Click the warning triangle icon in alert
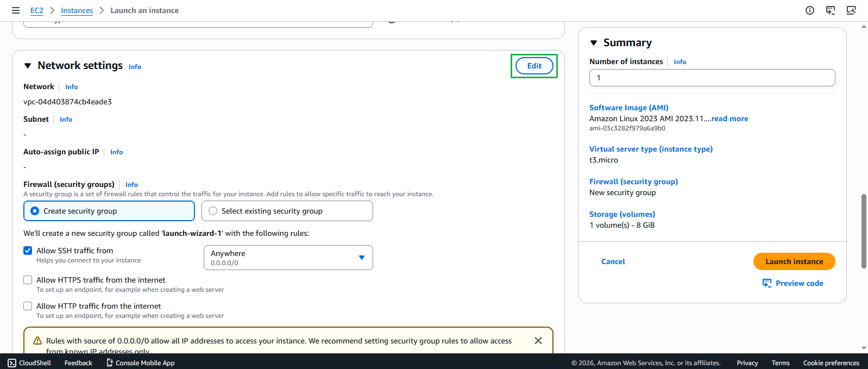The width and height of the screenshot is (868, 369). pos(37,341)
